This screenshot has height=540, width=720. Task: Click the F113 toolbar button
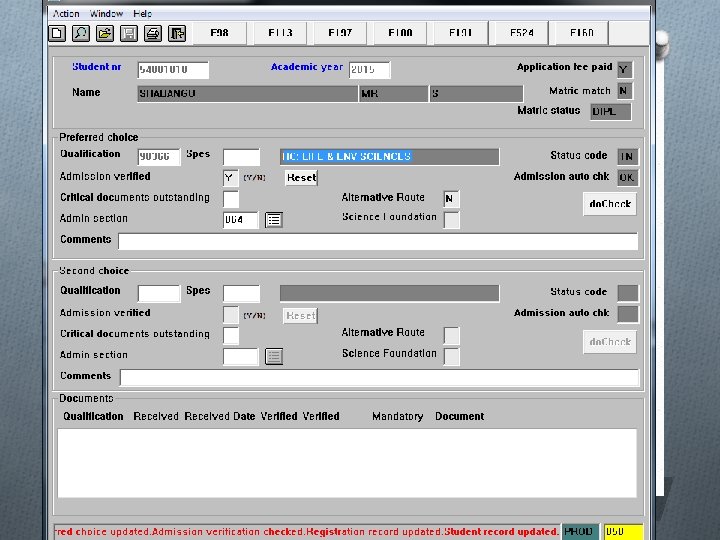280,33
